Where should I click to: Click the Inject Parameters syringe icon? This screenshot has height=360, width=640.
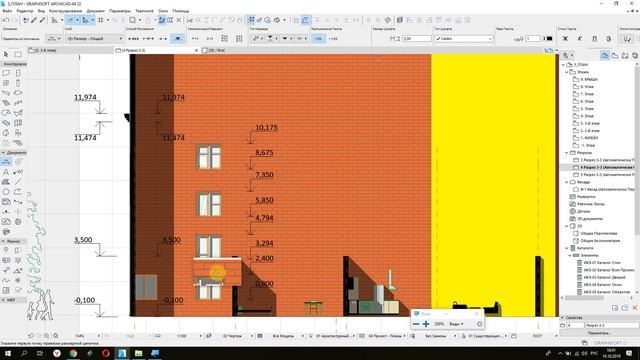pyautogui.click(x=42, y=20)
